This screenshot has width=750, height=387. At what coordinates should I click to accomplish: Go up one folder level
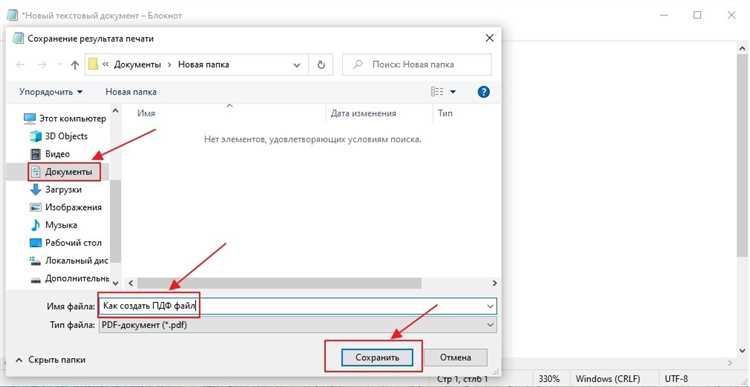click(x=75, y=65)
